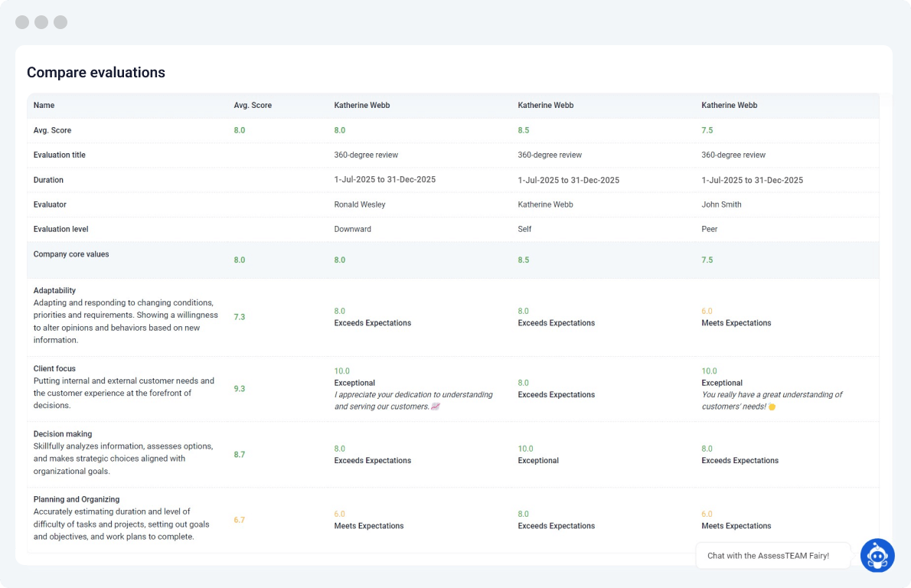Click the emoji after 'customers' needs!' comment
The image size is (911, 588).
(772, 407)
